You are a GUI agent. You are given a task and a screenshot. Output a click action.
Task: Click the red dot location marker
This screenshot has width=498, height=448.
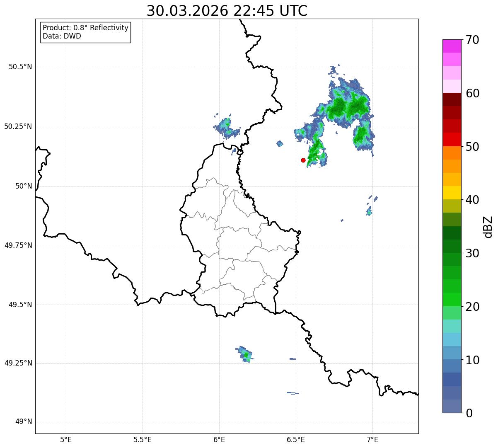[303, 160]
